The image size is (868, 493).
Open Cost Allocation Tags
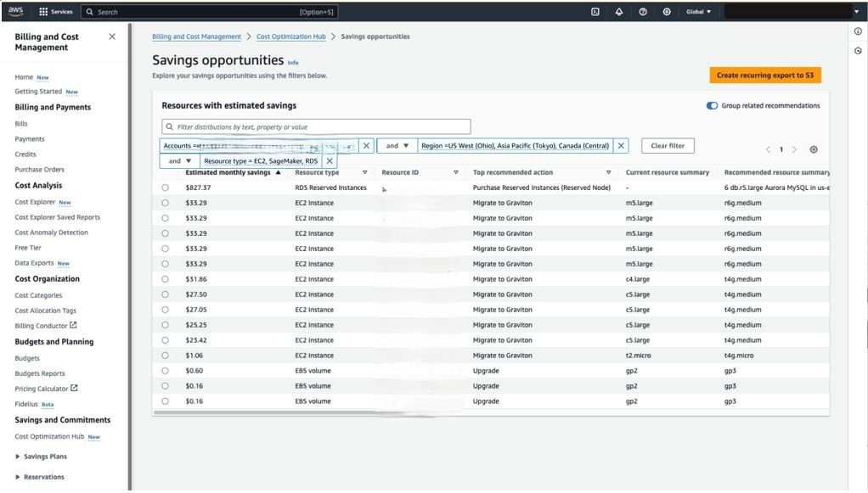point(45,311)
